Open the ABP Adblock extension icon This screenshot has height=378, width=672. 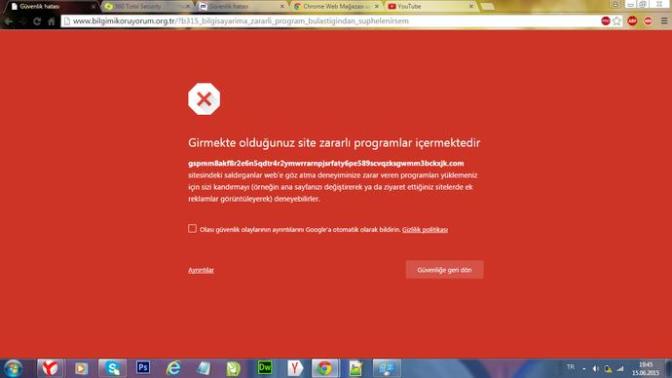point(632,21)
